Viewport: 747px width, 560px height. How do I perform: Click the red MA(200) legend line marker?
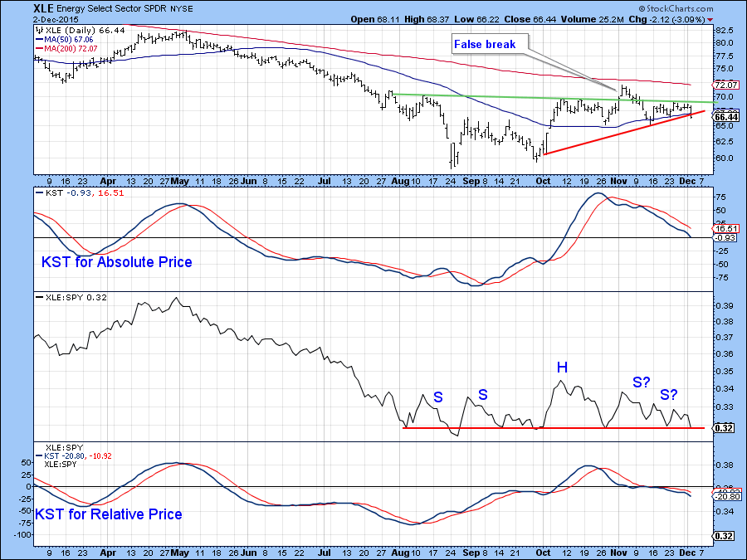pyautogui.click(x=38, y=49)
